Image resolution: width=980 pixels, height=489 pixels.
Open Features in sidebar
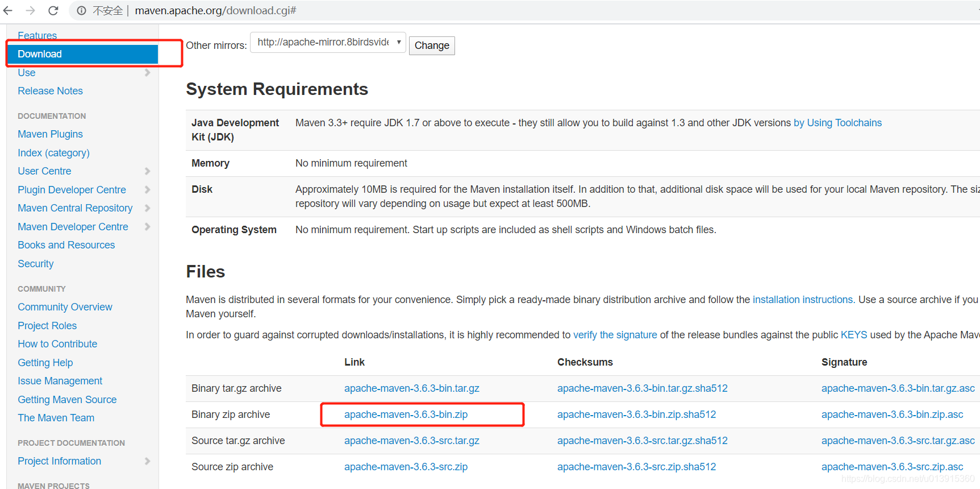[x=37, y=36]
